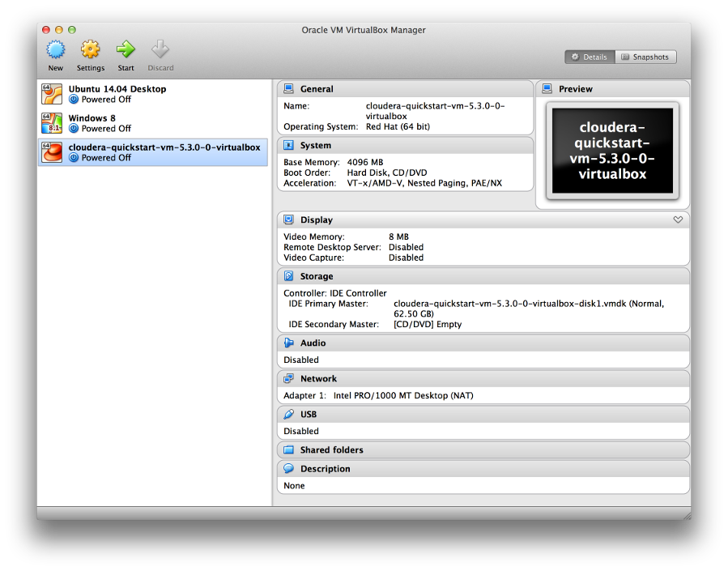Screen dimensions: 728x571
Task: Click the disk1.vmdk IDE Primary Master value
Action: (529, 309)
